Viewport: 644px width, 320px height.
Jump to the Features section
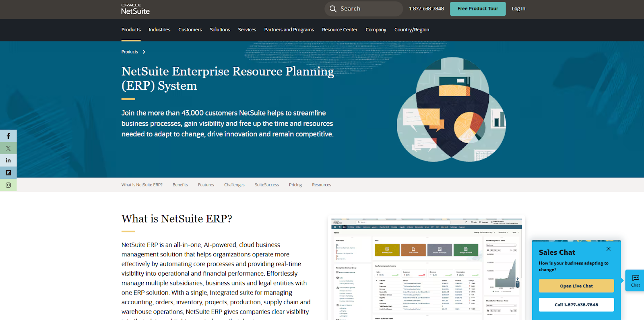point(206,185)
